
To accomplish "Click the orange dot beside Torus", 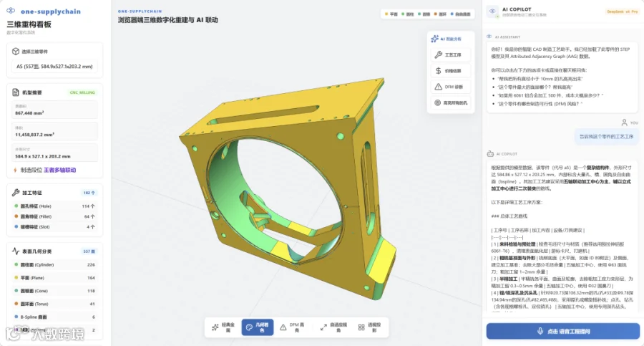I will coord(16,304).
